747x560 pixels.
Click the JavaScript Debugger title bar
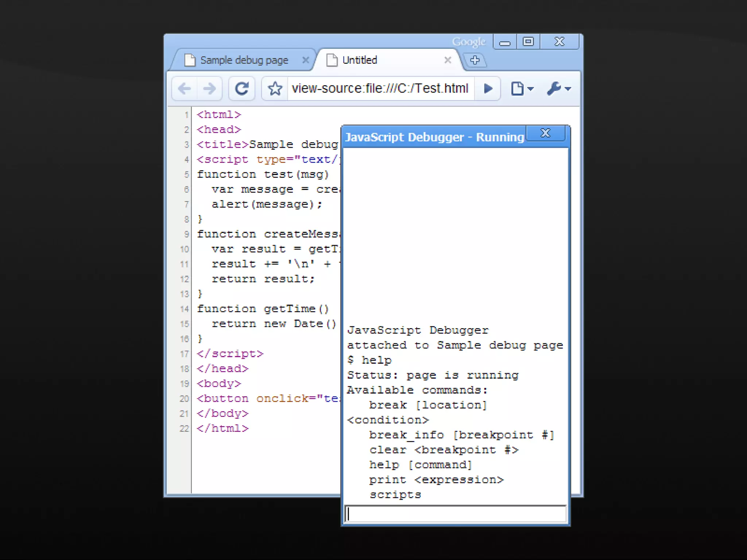434,137
